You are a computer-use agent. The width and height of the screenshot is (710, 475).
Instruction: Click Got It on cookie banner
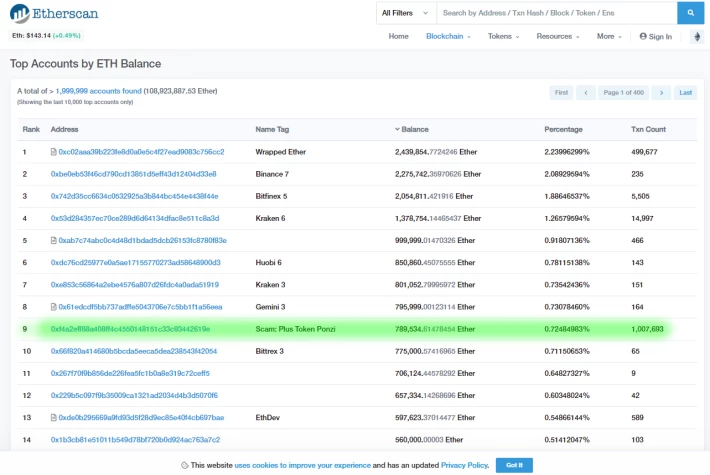point(514,465)
